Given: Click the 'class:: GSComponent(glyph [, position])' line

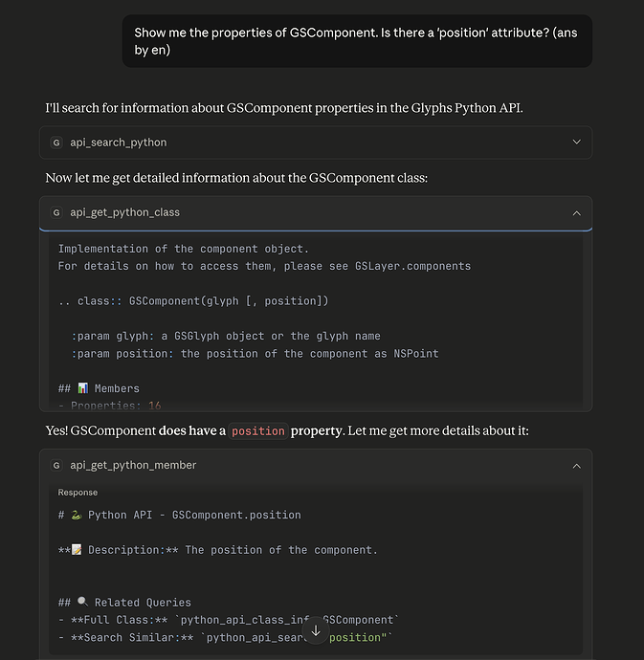Looking at the screenshot, I should point(193,301).
